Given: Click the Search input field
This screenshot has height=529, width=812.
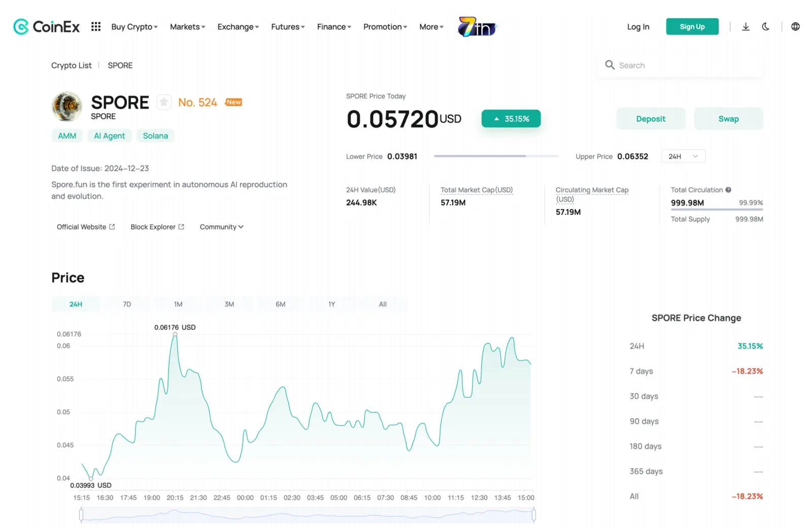Looking at the screenshot, I should point(680,65).
